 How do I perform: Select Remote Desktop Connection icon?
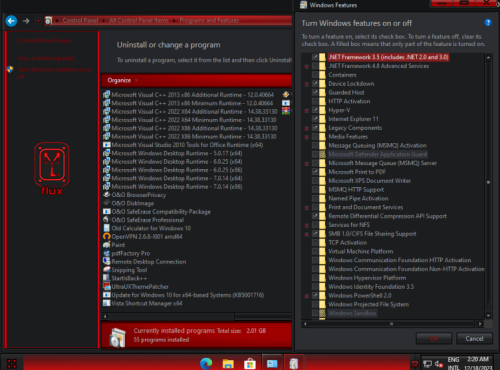click(x=107, y=261)
